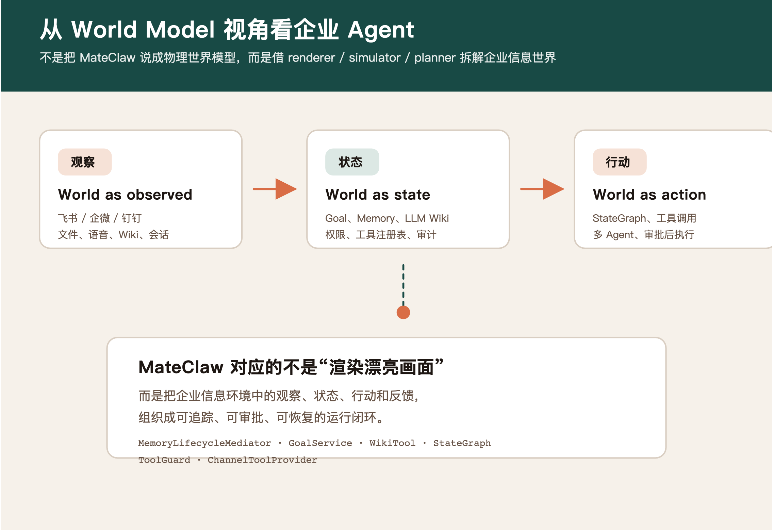Screen dimensions: 773x532
Task: Click the WikiTool code label
Action: pyautogui.click(x=392, y=443)
